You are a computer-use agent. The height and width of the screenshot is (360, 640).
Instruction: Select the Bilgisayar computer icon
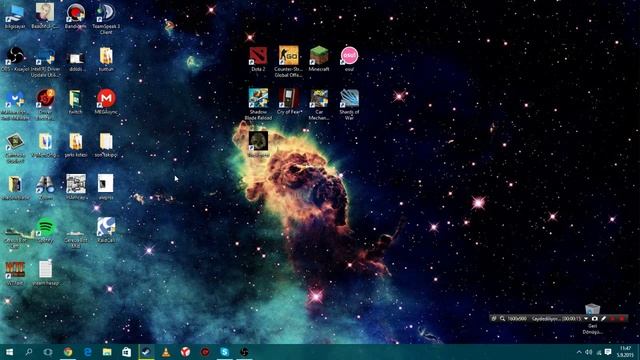click(x=15, y=13)
